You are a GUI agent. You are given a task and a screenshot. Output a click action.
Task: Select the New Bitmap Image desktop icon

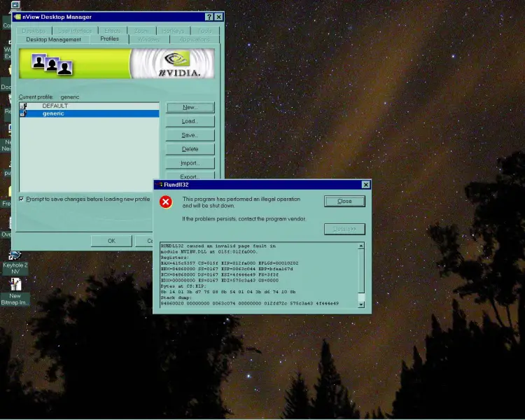(15, 292)
